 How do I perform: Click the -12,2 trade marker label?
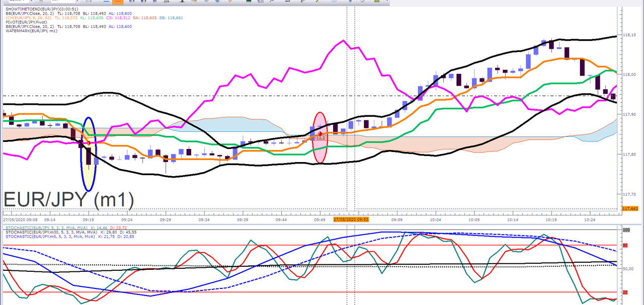click(320, 138)
